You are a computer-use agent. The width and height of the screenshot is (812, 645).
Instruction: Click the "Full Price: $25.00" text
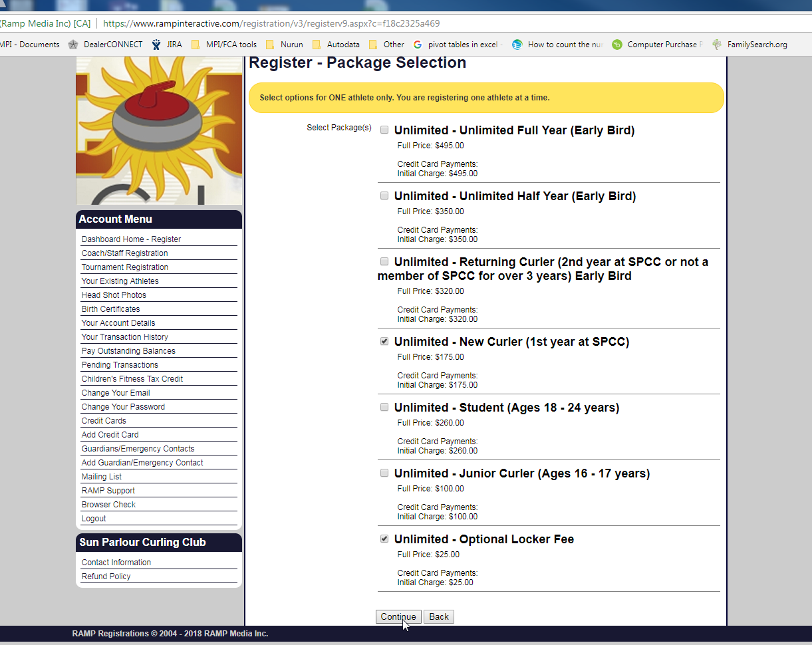(428, 555)
